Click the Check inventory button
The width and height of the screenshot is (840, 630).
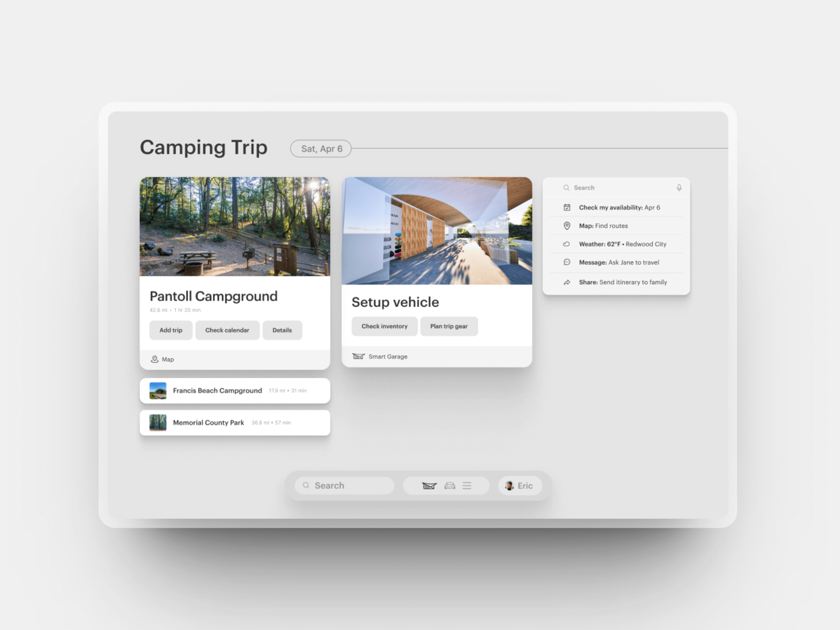pos(385,326)
